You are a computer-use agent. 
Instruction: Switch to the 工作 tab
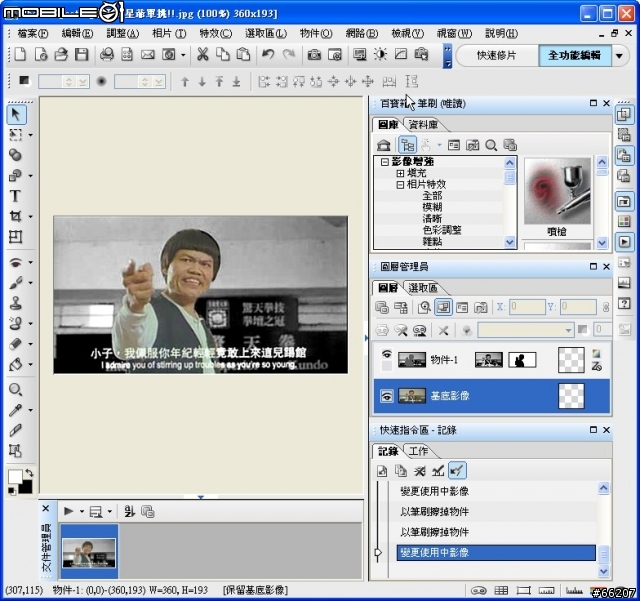pos(418,452)
